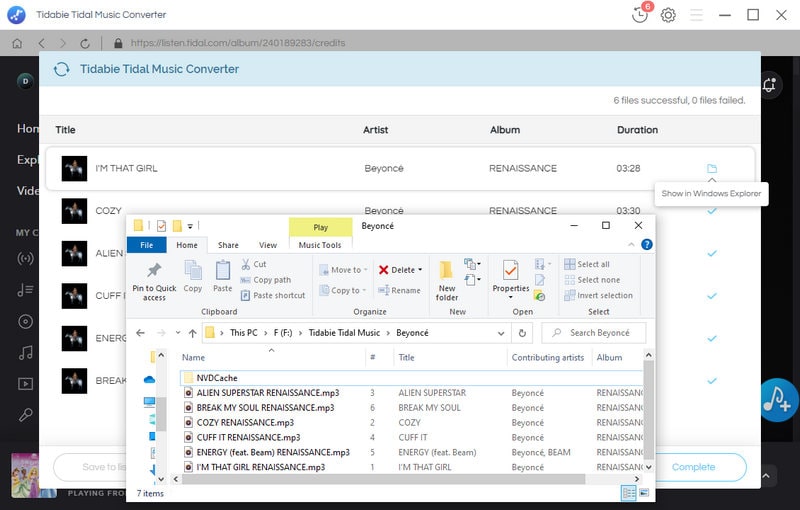Switch to Share ribbon tab
The image size is (800, 510).
tap(228, 245)
